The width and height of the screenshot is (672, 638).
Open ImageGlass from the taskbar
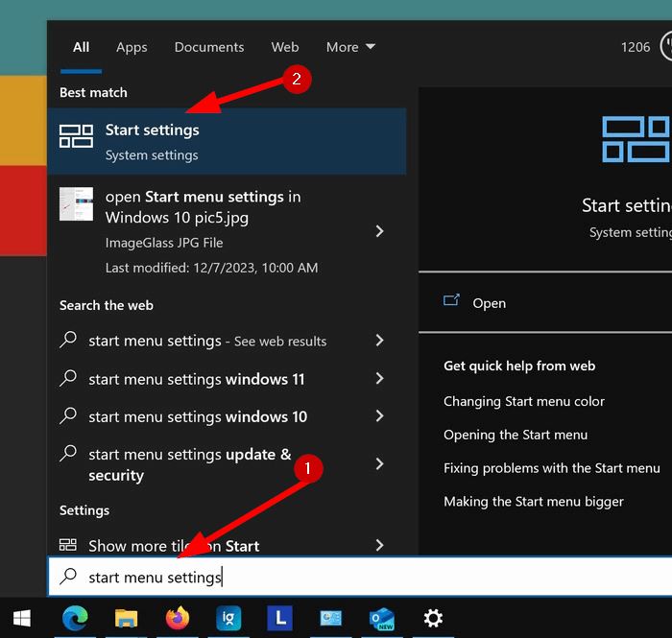[228, 619]
